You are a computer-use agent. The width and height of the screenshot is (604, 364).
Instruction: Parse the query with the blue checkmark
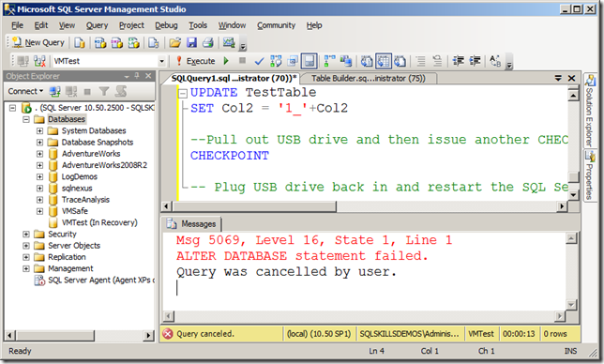259,61
